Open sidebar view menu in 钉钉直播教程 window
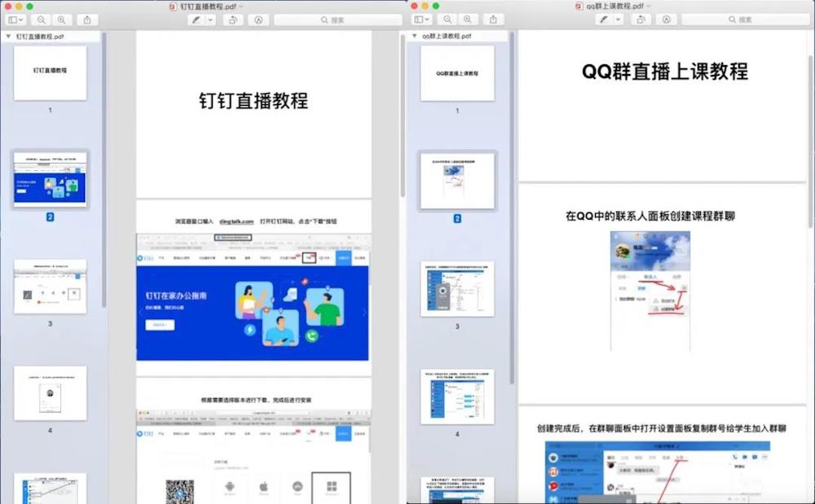Viewport: 815px width, 504px height. (x=15, y=20)
